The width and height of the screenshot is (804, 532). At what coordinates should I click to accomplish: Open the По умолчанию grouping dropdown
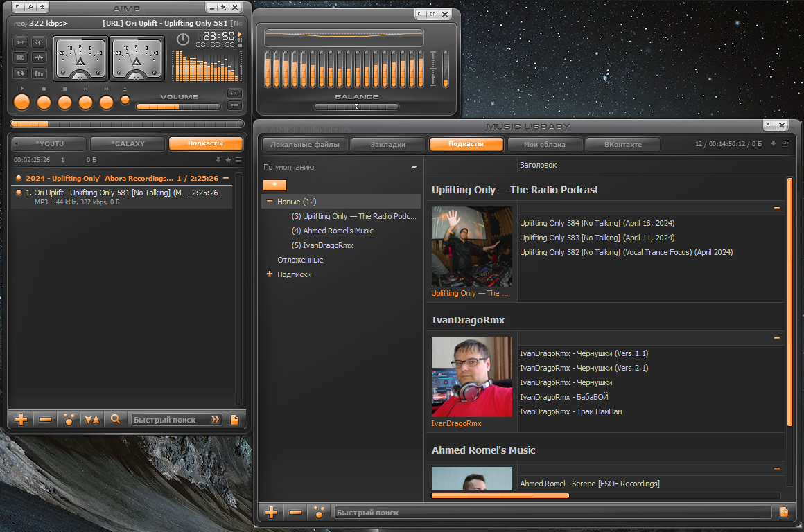340,167
